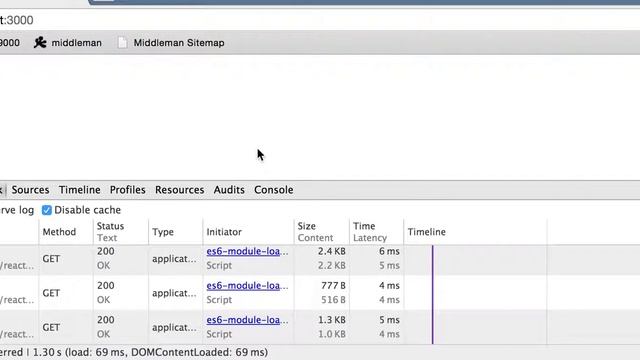Click the address bar showing :3000
Screen dimensions: 640x360
click(320, 20)
